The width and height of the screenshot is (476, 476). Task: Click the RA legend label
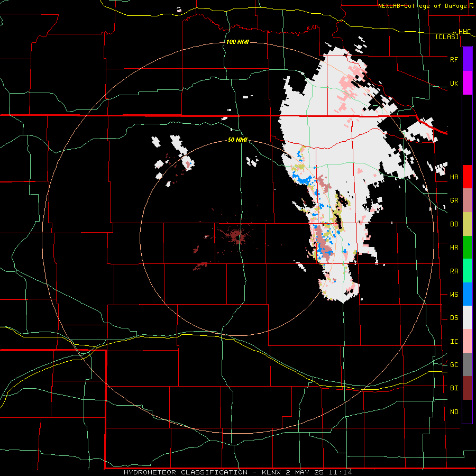(454, 271)
